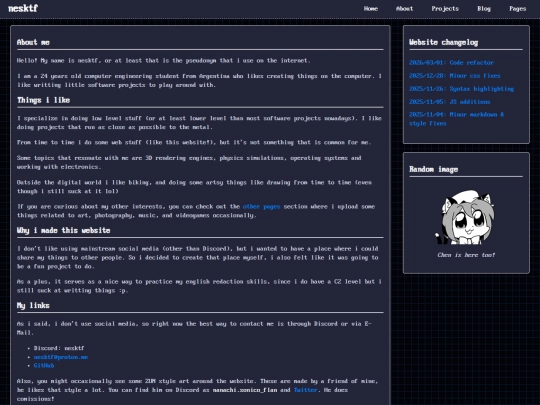540x405 pixels.
Task: Open the JS additions changelog entry
Action: pyautogui.click(x=449, y=102)
